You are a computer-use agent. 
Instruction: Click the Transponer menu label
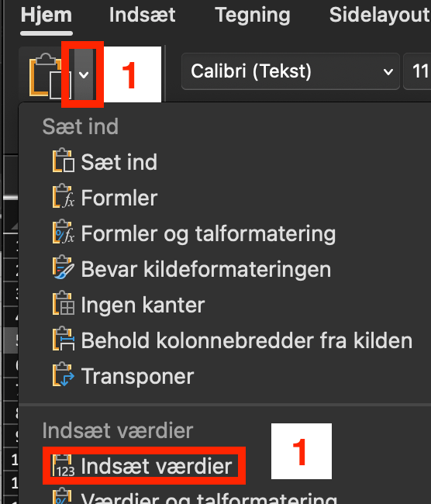coord(137,376)
